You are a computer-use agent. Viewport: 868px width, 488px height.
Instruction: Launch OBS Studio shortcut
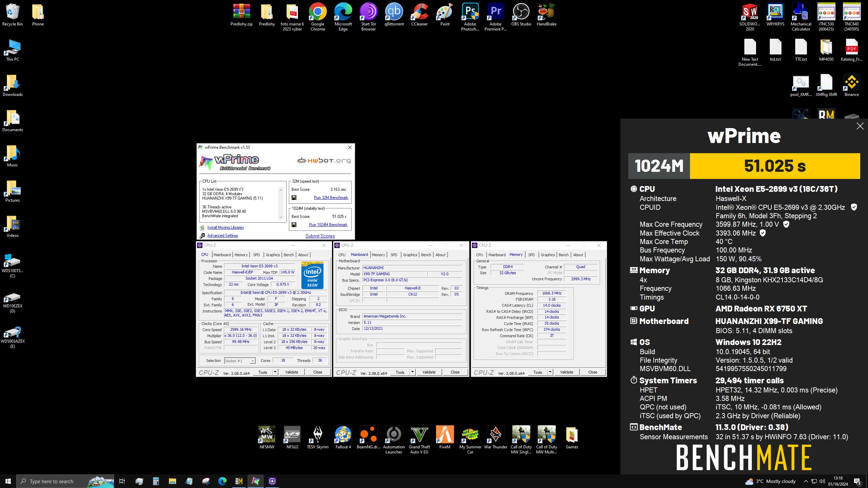[x=521, y=15]
